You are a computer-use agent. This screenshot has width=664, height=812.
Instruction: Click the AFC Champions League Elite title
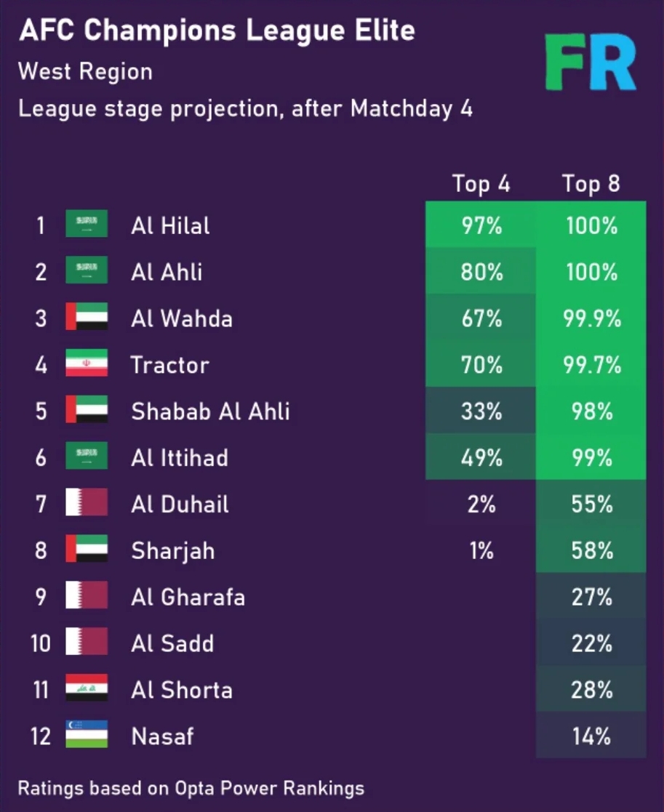[217, 31]
